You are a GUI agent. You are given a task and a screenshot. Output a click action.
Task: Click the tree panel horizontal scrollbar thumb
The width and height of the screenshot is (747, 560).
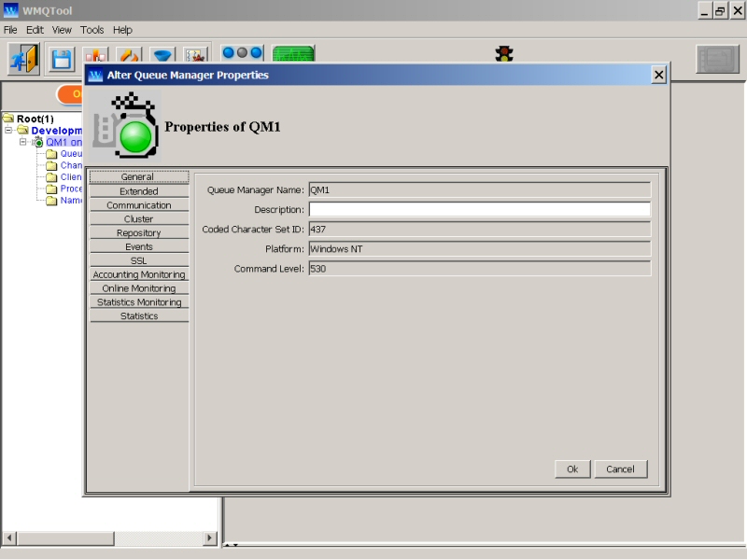65,539
